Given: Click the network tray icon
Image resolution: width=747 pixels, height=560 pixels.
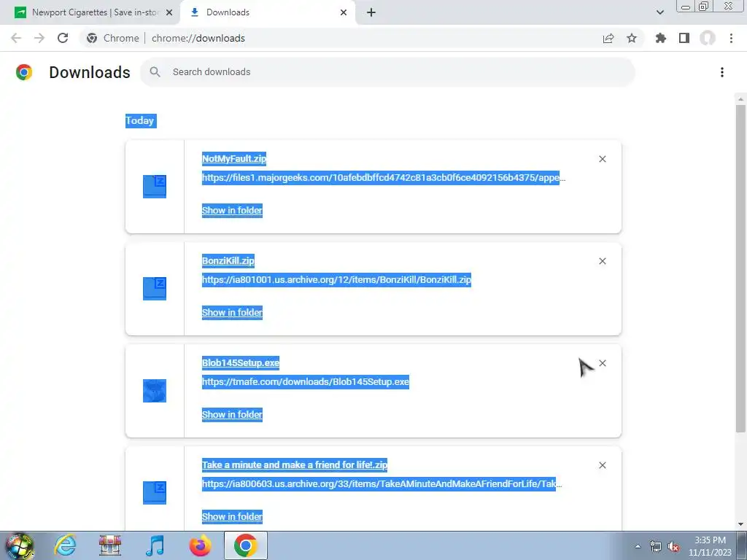Looking at the screenshot, I should pos(656,547).
